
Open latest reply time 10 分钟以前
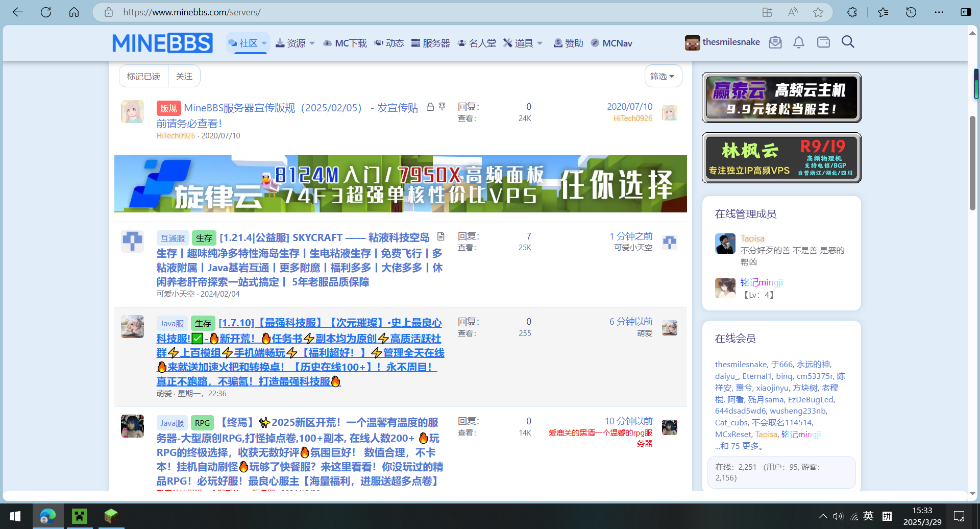pyautogui.click(x=629, y=421)
